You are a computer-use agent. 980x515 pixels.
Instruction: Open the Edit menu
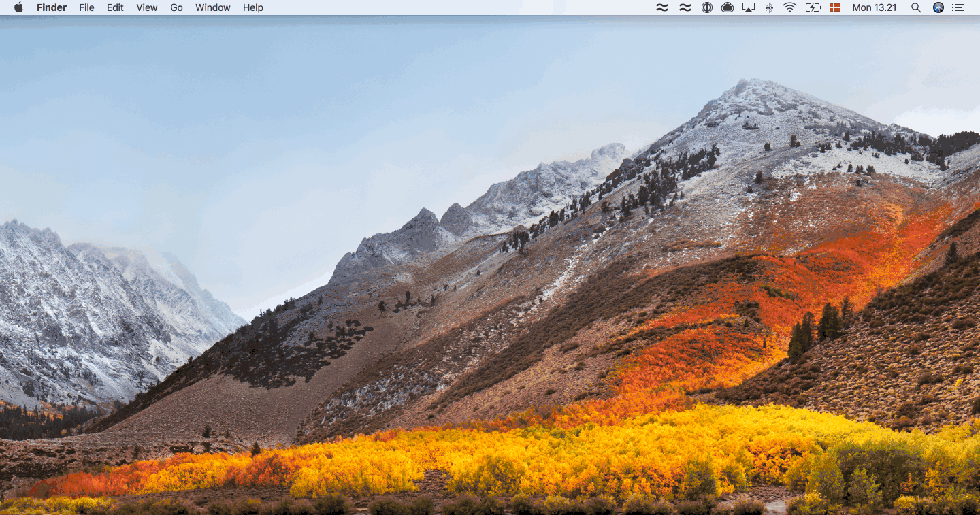tap(115, 7)
